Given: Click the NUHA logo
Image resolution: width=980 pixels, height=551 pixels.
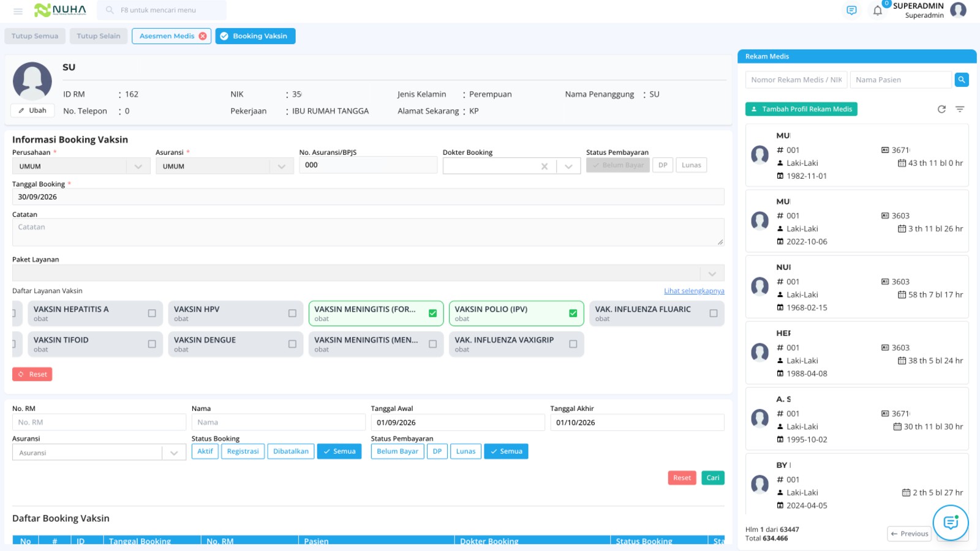Looking at the screenshot, I should tap(60, 10).
